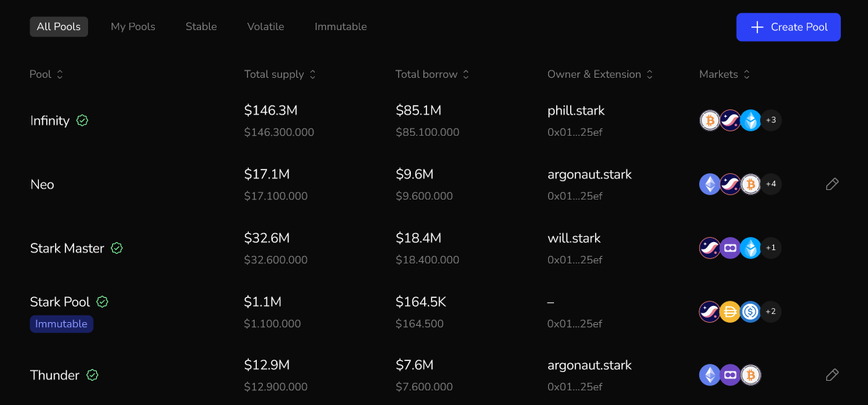Sort by Pool column arrows

pyautogui.click(x=60, y=74)
